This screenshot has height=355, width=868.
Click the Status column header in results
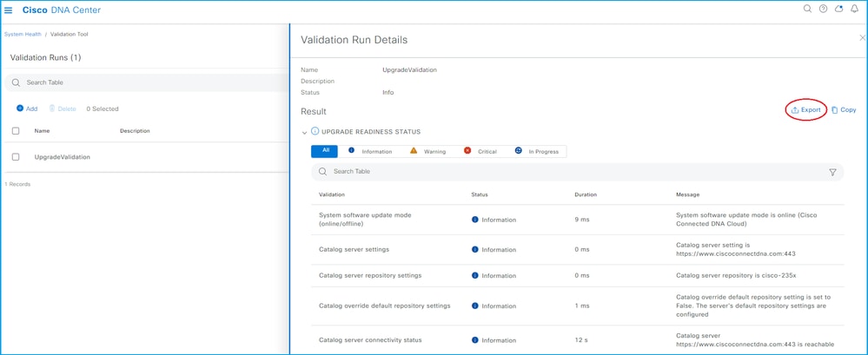[480, 194]
